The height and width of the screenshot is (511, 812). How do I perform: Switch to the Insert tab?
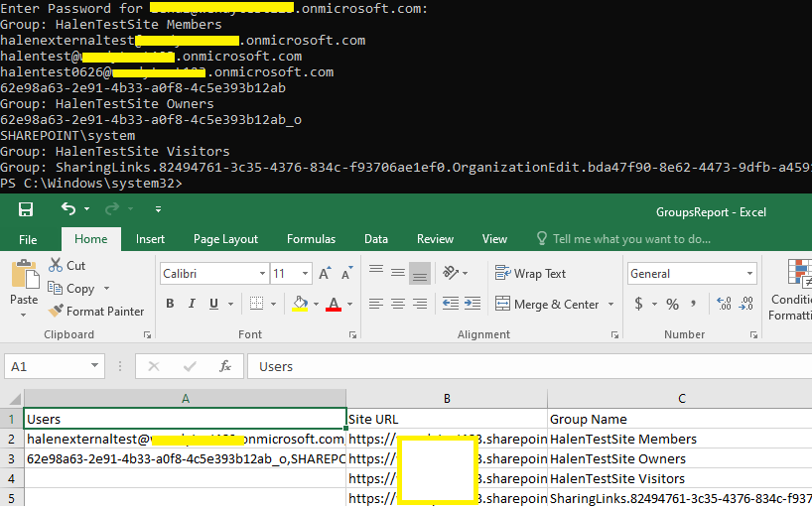150,239
